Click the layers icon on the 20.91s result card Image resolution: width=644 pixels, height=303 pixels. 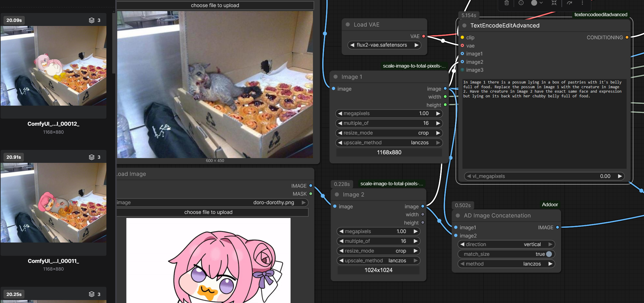[92, 157]
